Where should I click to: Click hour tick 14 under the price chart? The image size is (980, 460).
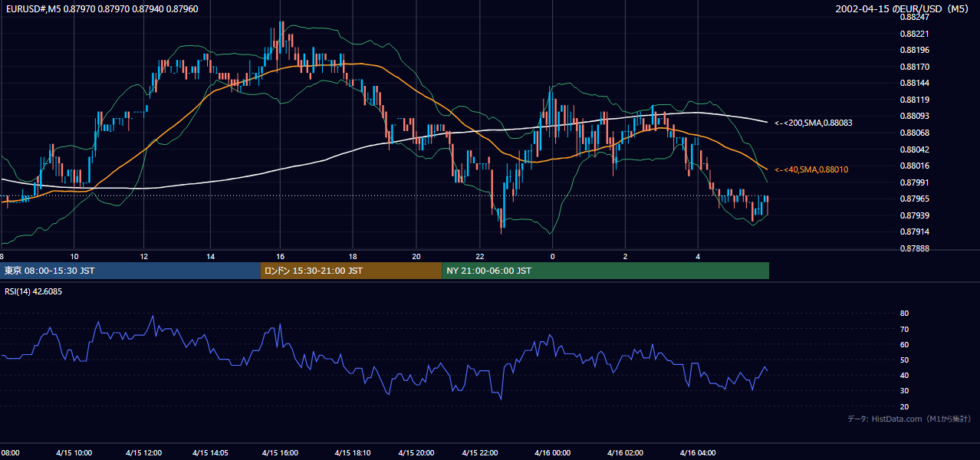(210, 256)
